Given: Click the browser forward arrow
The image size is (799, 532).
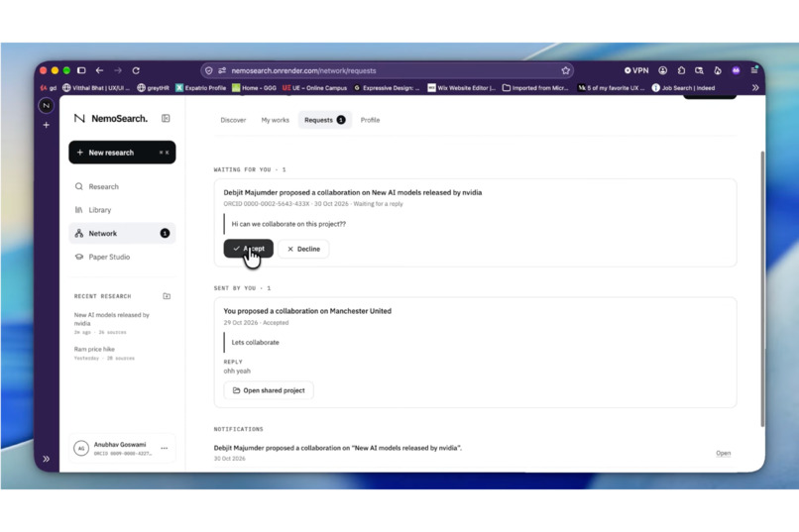Looking at the screenshot, I should [x=118, y=70].
